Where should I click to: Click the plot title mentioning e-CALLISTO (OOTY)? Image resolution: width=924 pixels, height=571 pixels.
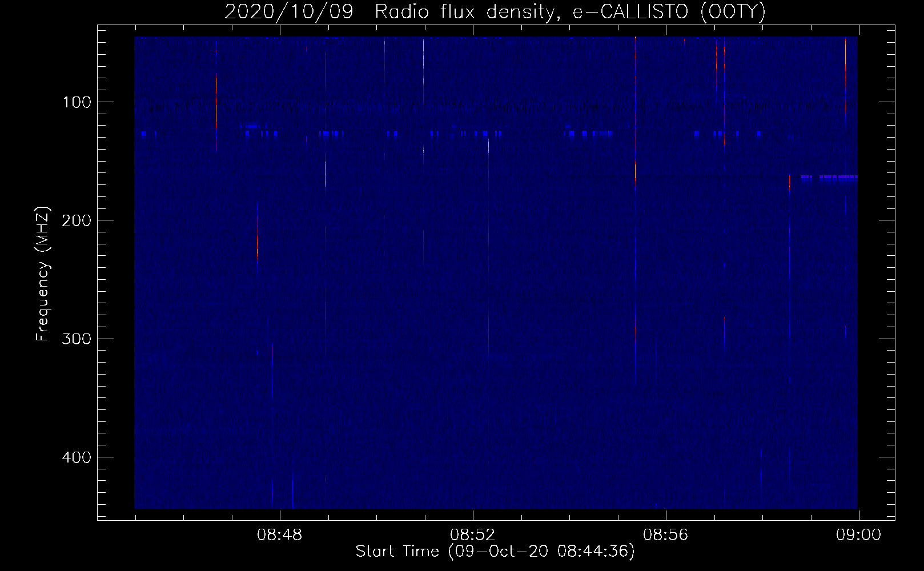point(495,11)
